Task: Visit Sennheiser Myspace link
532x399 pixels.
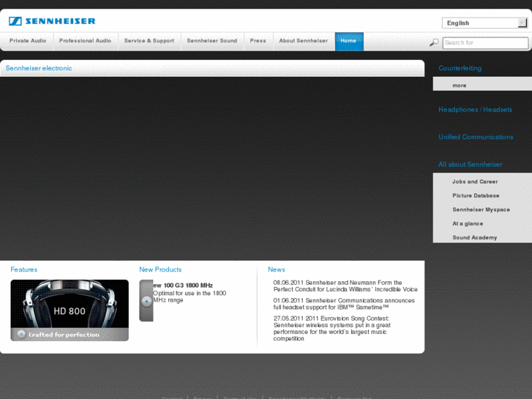Action: coord(481,209)
